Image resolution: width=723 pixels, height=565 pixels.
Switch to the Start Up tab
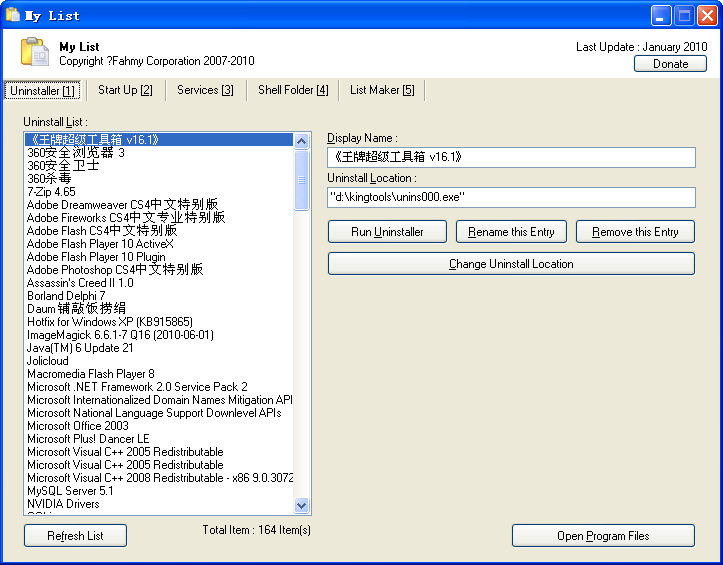click(125, 90)
